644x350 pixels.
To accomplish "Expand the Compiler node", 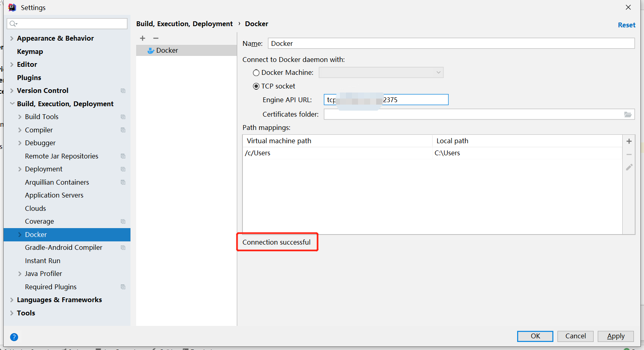I will pos(20,130).
